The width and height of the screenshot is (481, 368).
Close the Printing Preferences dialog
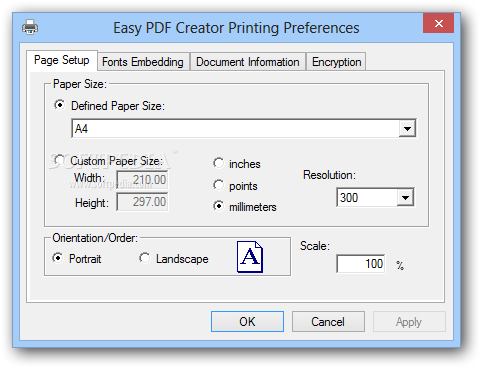[x=439, y=23]
